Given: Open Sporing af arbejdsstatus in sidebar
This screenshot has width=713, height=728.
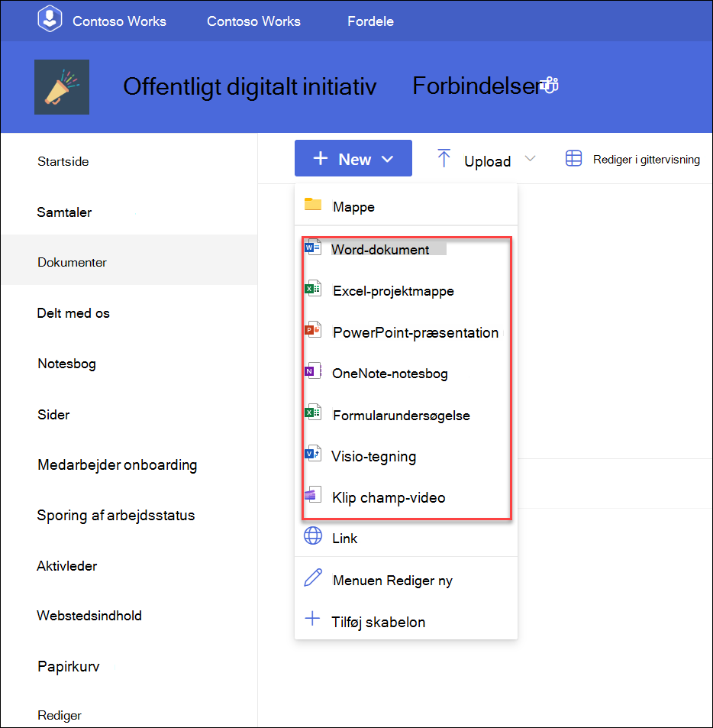Looking at the screenshot, I should pos(116,516).
